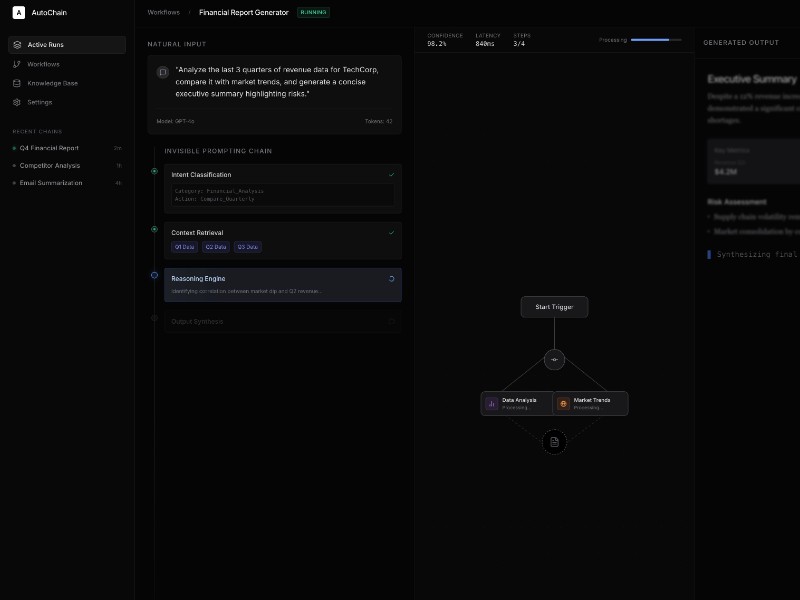Click the Active Runs layers icon
This screenshot has width=800, height=600.
18,45
